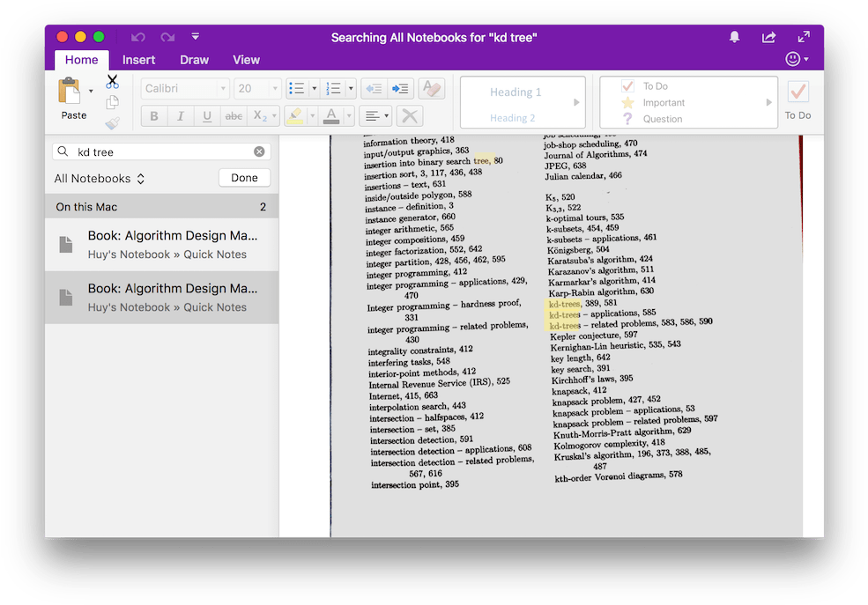Open the notifications bell
The image size is (868, 605).
click(734, 37)
